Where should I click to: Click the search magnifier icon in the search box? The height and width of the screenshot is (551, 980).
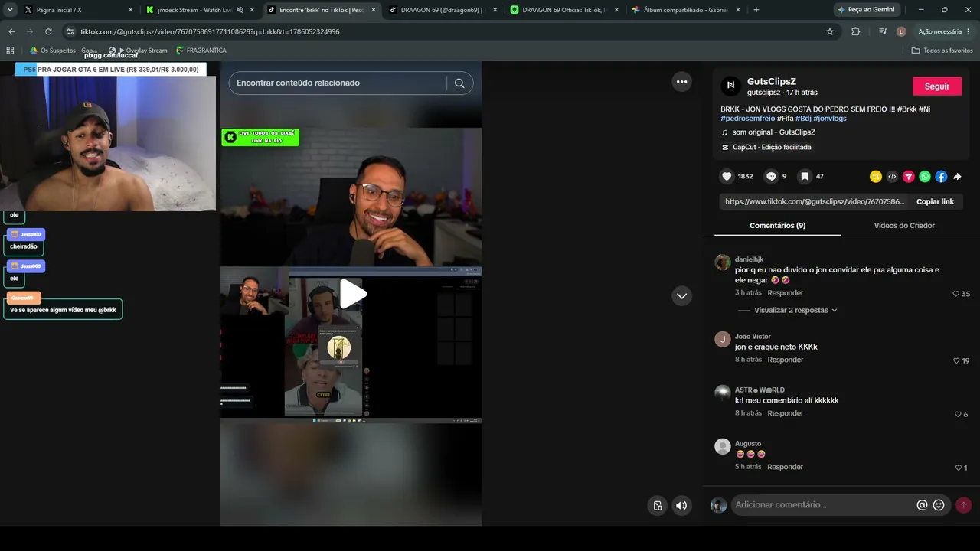pos(459,83)
